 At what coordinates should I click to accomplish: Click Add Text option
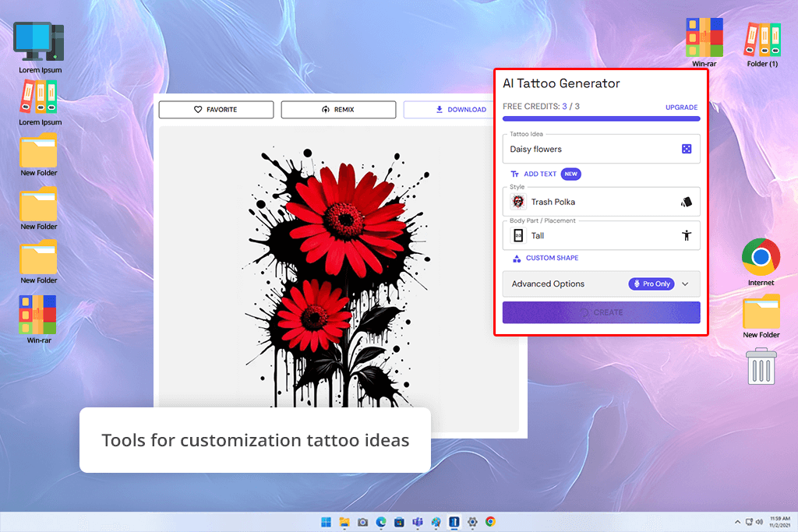[533, 174]
